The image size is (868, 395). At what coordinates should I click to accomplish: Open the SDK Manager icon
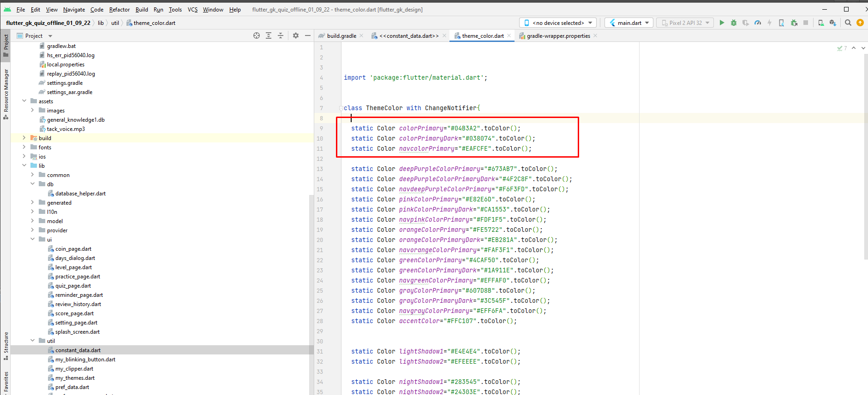coord(833,23)
